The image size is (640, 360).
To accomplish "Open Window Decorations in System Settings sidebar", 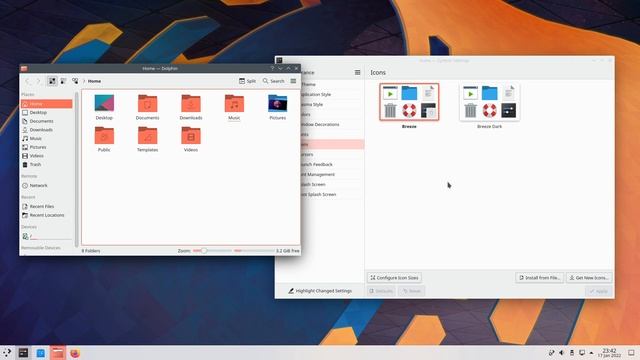I will (320, 124).
